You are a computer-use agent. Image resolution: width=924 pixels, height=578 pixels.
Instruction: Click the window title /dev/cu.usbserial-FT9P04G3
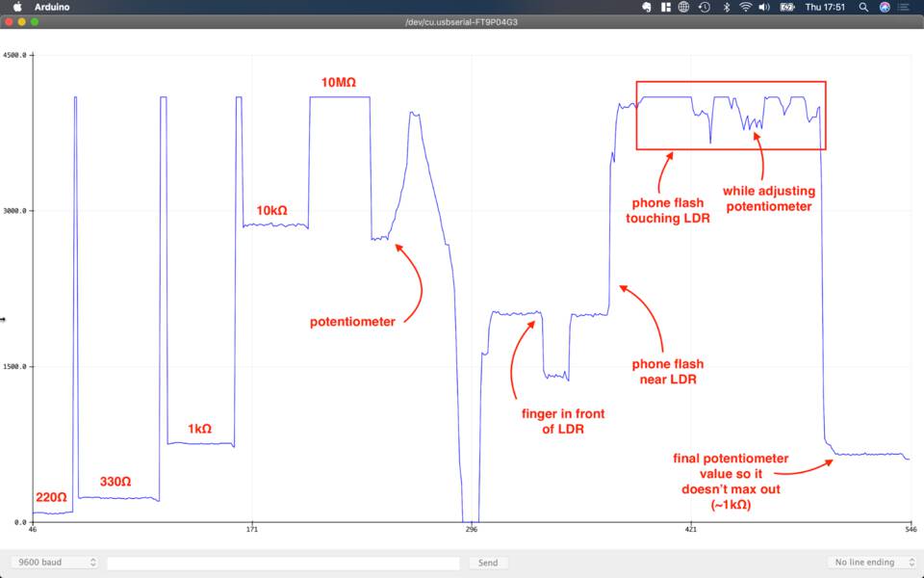[x=461, y=22]
